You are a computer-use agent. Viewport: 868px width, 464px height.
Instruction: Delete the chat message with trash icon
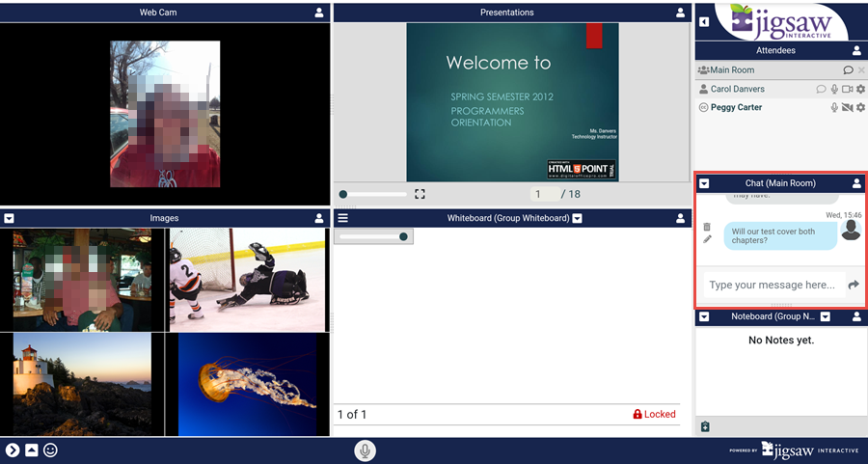click(x=707, y=227)
